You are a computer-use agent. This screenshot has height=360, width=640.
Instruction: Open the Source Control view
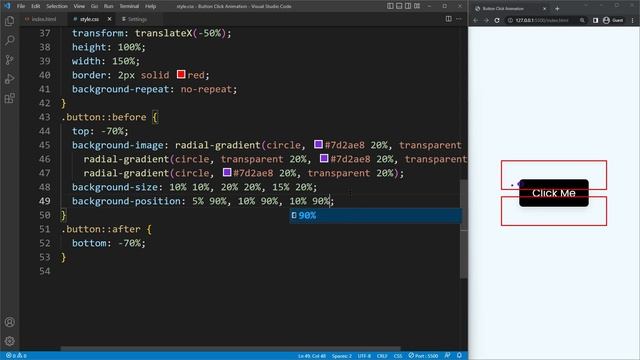click(9, 60)
